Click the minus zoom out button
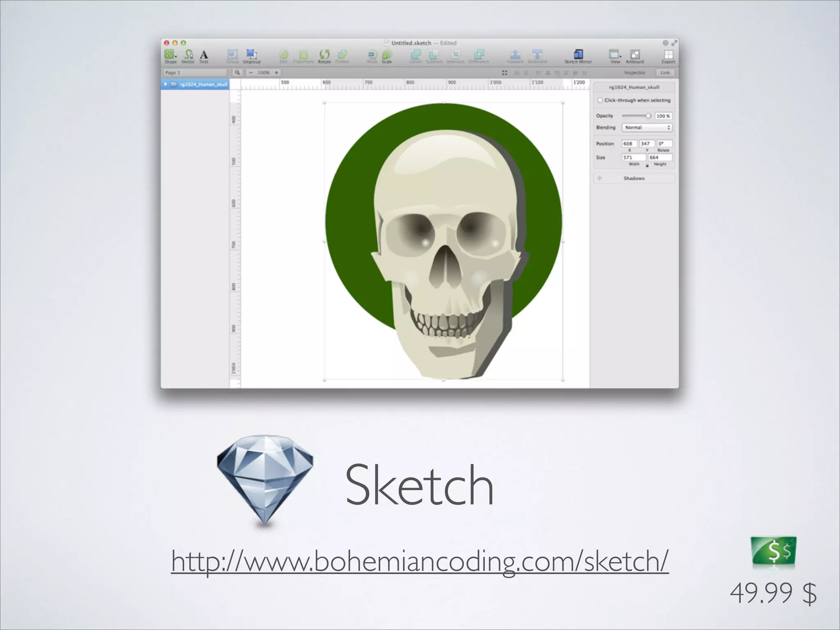The width and height of the screenshot is (840, 630). [x=251, y=73]
